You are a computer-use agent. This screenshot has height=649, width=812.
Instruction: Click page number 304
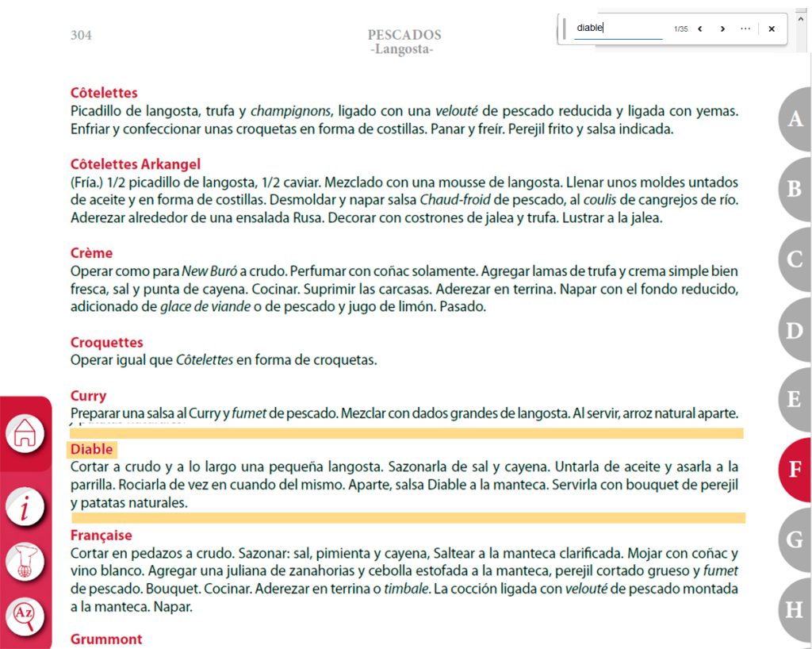pyautogui.click(x=82, y=35)
